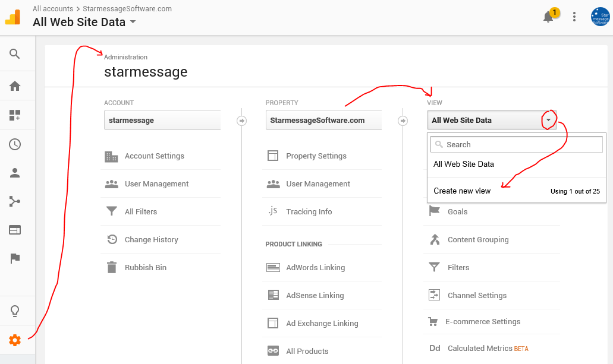Open Rubbish Bin
The height and width of the screenshot is (364, 613).
pos(146,267)
